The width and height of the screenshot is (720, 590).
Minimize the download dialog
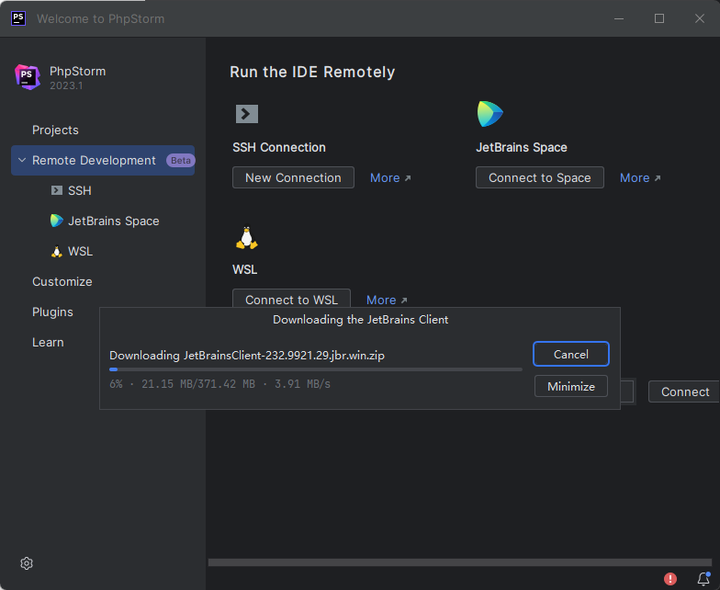coord(571,386)
